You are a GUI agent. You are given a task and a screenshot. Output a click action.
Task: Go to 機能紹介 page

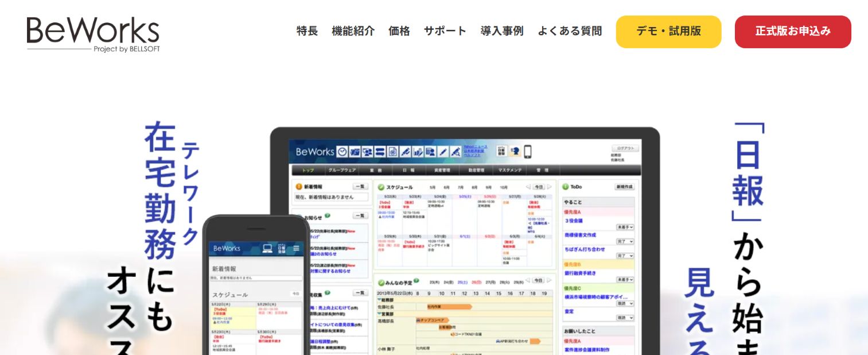click(x=353, y=31)
